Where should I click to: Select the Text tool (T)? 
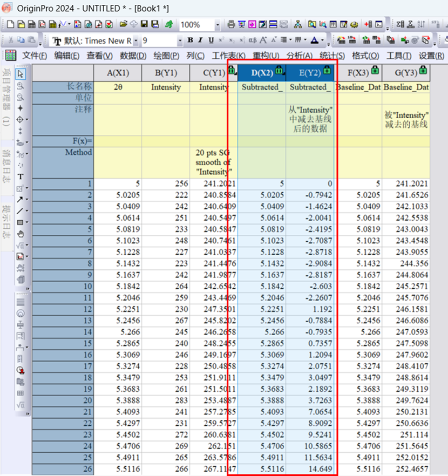(21, 176)
